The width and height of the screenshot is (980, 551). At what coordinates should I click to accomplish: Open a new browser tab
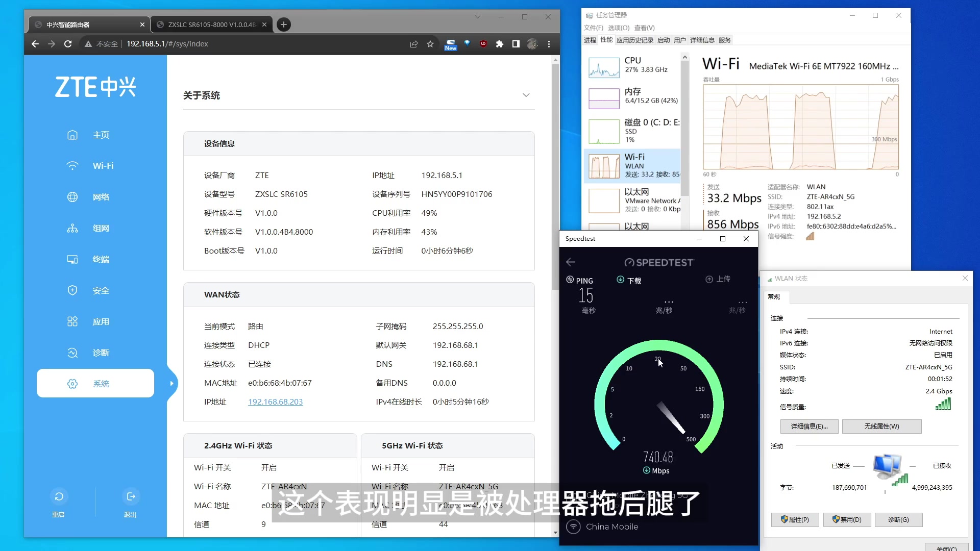[x=284, y=24]
